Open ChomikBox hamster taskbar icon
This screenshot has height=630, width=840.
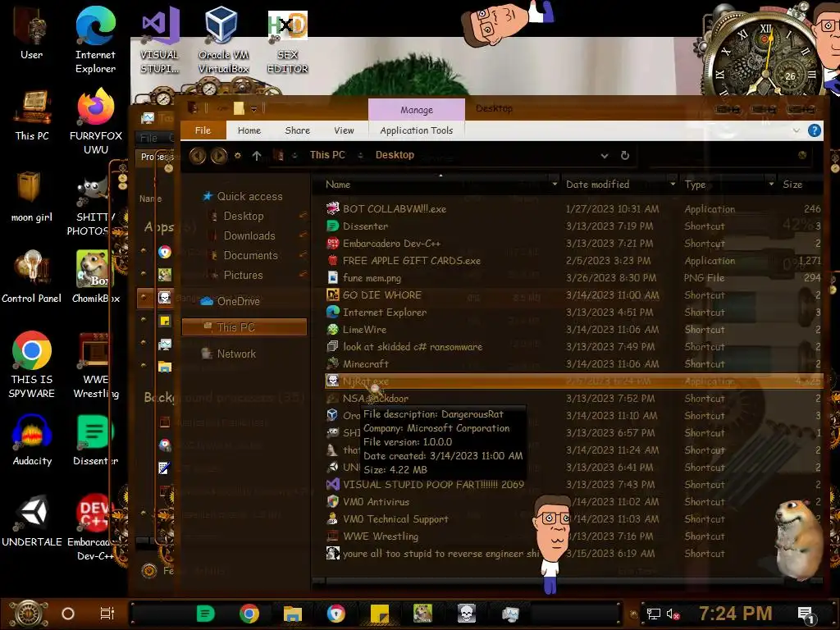pos(422,614)
